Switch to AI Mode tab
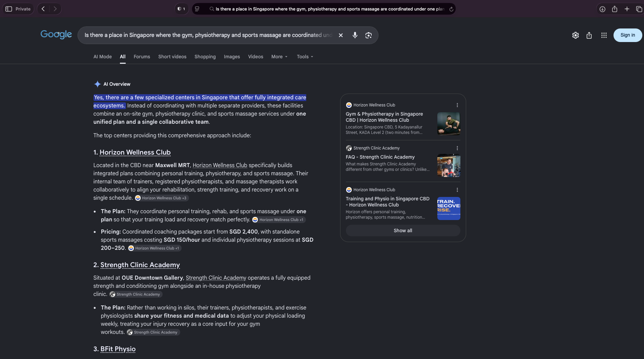 pyautogui.click(x=103, y=57)
